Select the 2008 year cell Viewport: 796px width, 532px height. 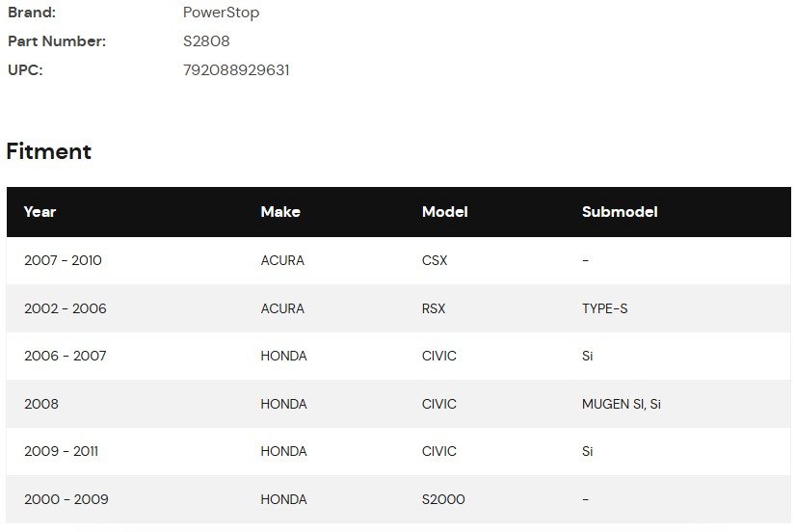click(41, 404)
